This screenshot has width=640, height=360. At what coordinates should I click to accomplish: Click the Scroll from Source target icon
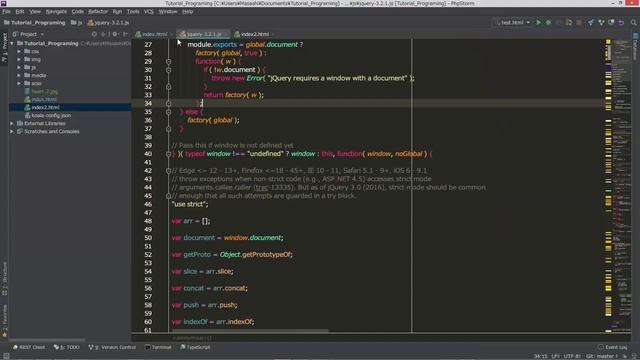[94, 34]
